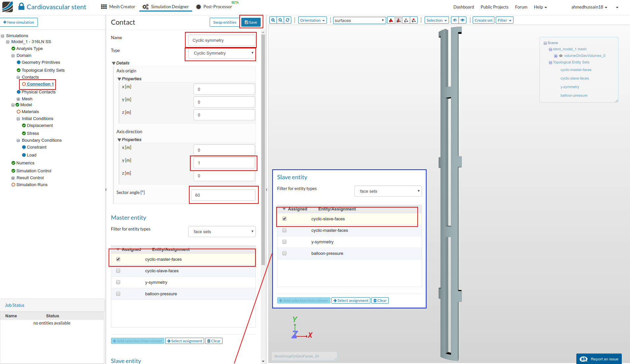Open the contact Type dropdown
Viewport: 630px width, 364px height.
coord(222,53)
